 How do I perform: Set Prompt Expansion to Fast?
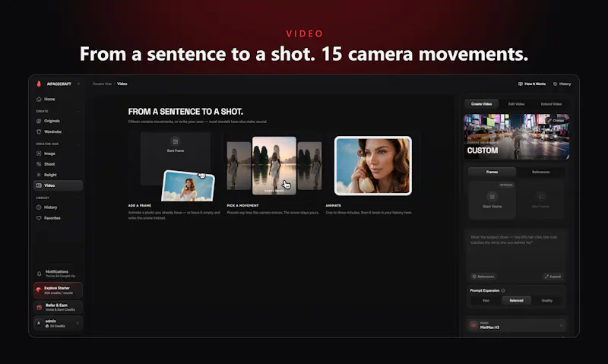point(486,300)
